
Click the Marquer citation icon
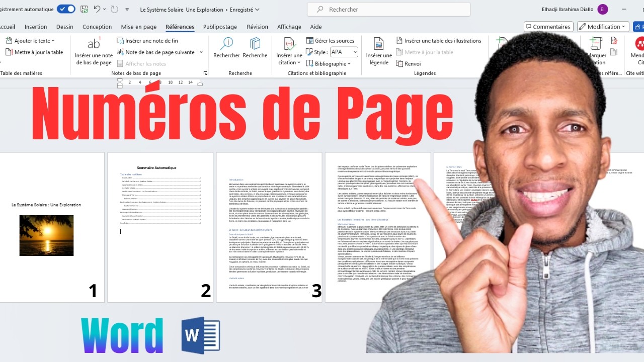pyautogui.click(x=596, y=44)
